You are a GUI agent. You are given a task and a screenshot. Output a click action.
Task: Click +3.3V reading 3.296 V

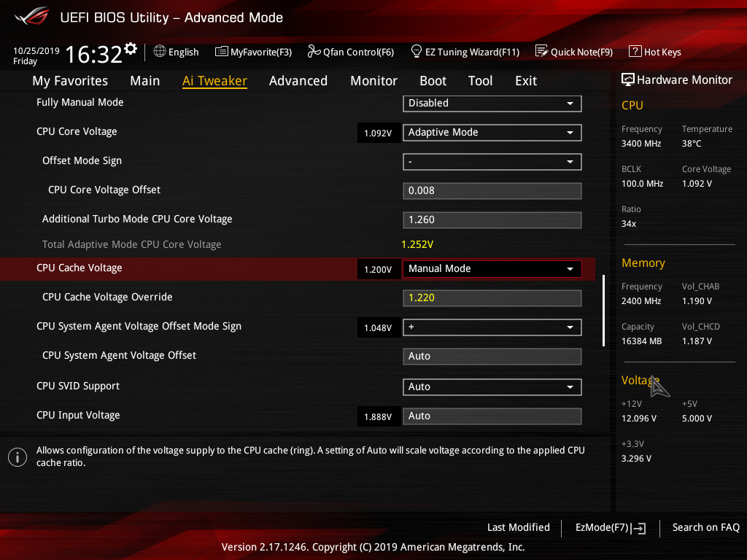(636, 458)
